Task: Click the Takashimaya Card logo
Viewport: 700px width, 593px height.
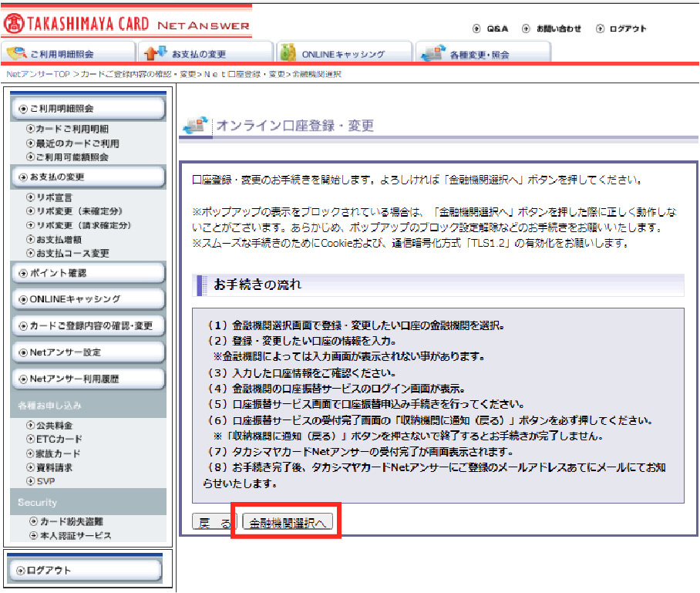Action: [76, 24]
